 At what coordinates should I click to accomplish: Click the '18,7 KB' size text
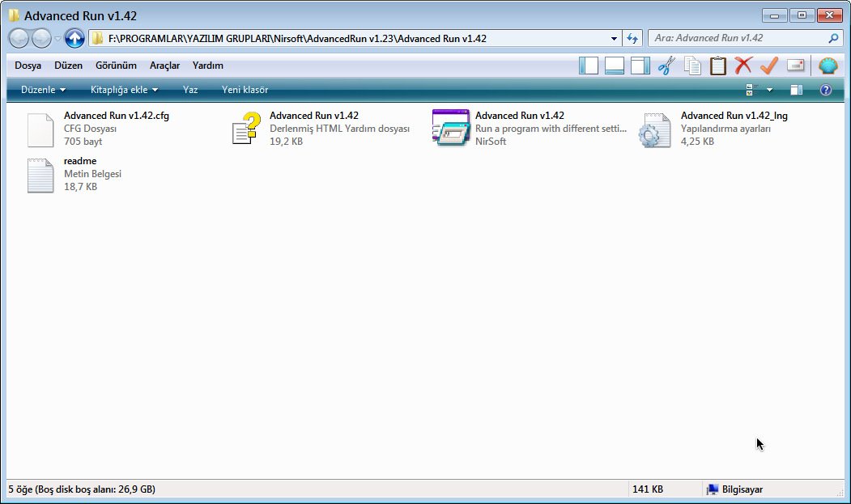point(80,187)
